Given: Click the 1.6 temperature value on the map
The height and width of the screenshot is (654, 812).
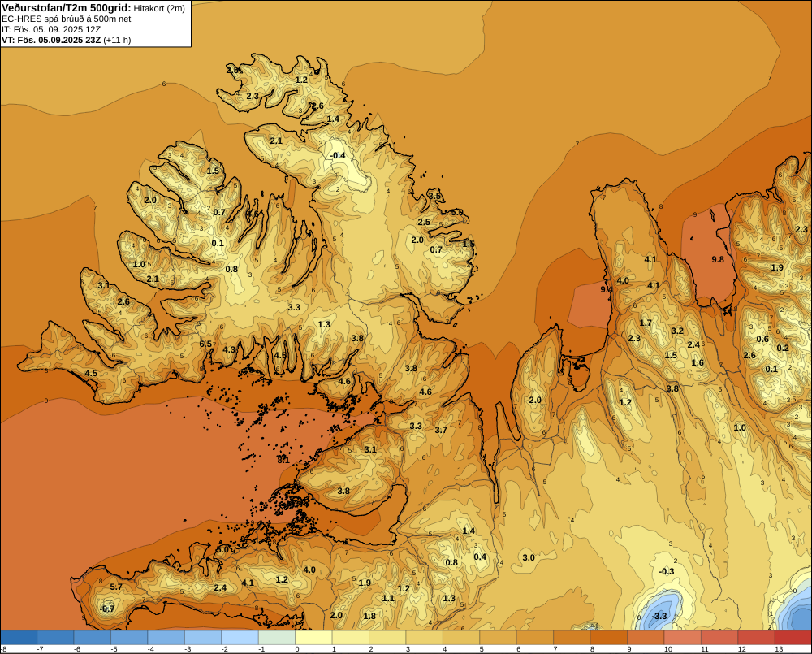Looking at the screenshot, I should [x=698, y=362].
